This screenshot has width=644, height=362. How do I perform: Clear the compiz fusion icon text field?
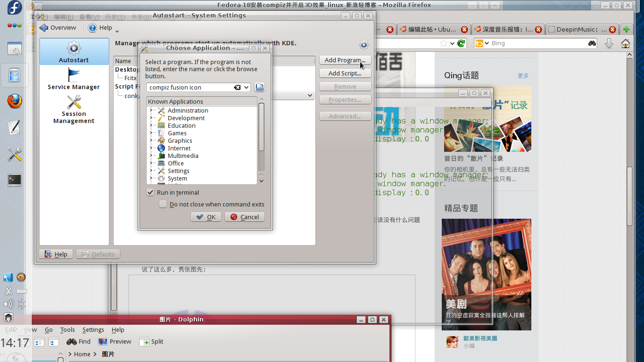point(238,87)
